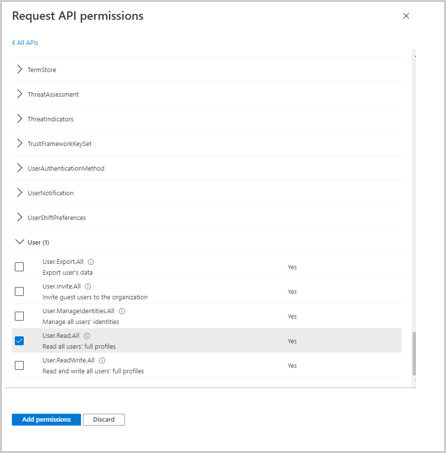Go back via All APIs link
The width and height of the screenshot is (446, 453).
coord(25,43)
